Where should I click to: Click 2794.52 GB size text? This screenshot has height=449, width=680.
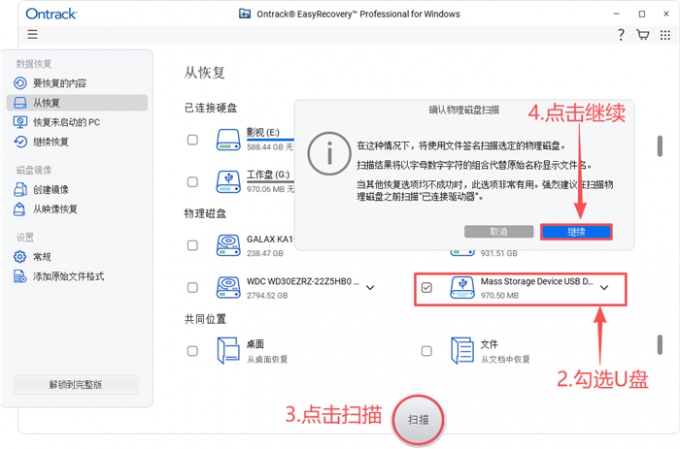point(267,295)
